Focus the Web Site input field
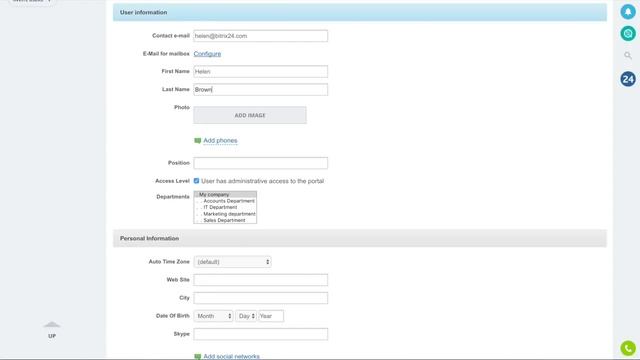The image size is (640, 360). click(260, 280)
